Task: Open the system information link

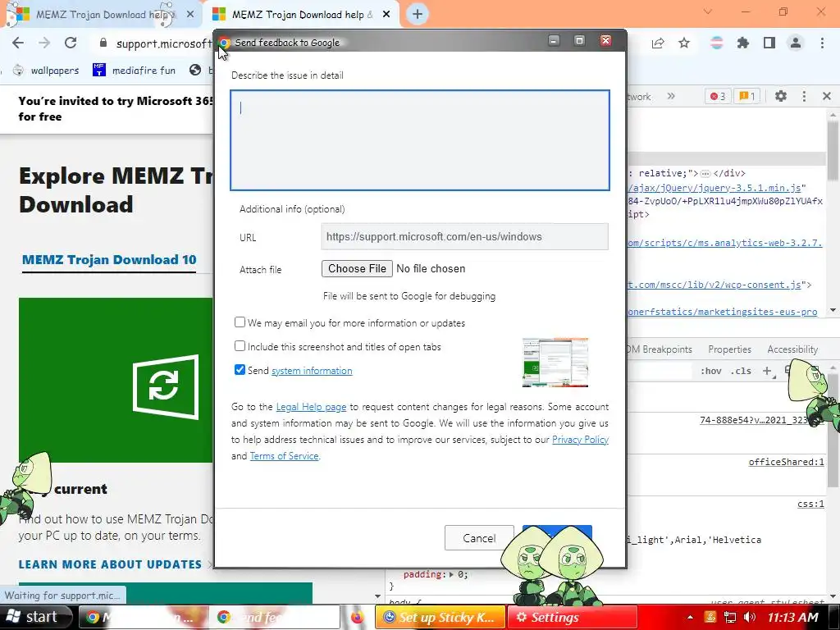Action: tap(312, 371)
